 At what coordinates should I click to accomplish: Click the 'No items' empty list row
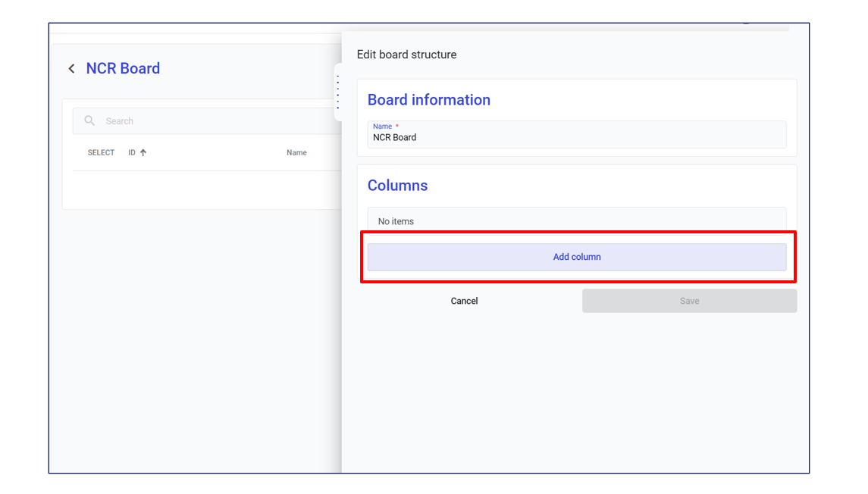click(576, 221)
